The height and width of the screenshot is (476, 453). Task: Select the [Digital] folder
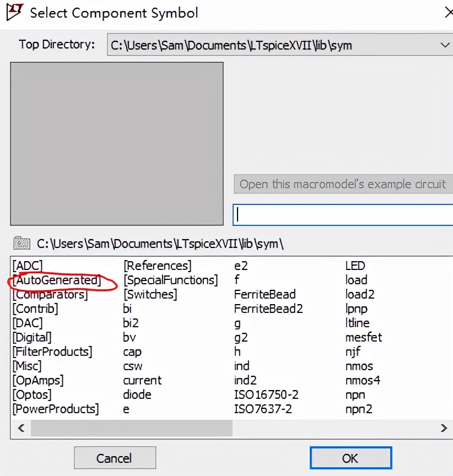[x=32, y=337]
